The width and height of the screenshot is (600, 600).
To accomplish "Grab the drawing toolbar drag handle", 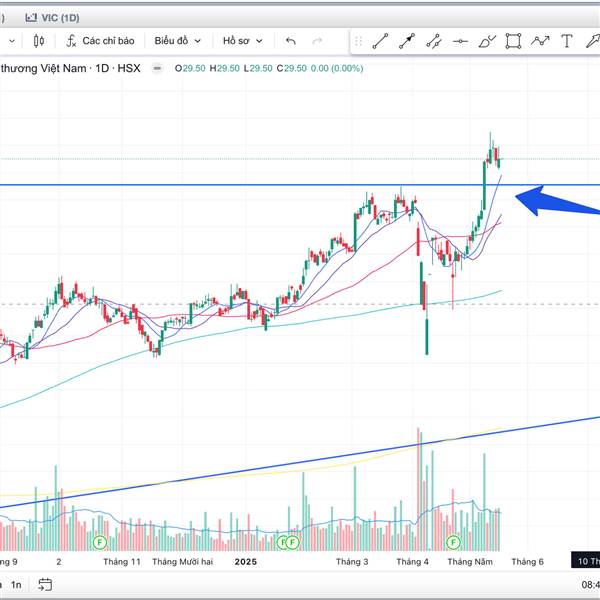I will (x=359, y=41).
